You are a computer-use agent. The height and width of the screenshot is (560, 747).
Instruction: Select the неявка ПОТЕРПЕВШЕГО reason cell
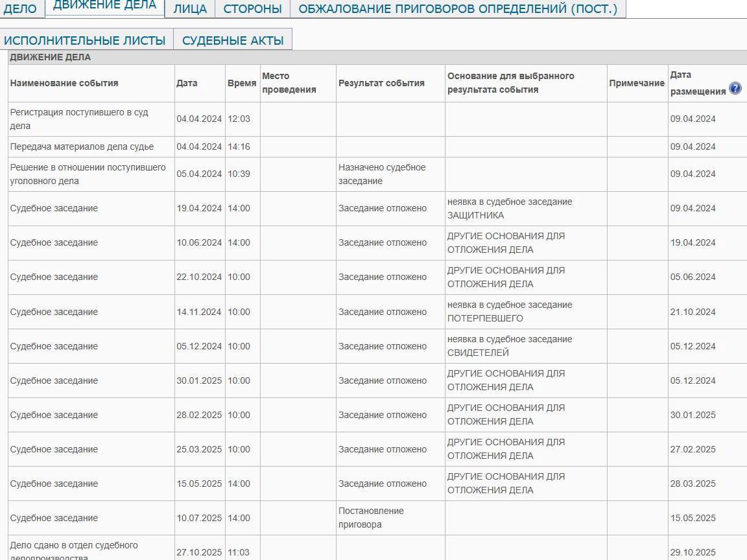click(x=510, y=311)
